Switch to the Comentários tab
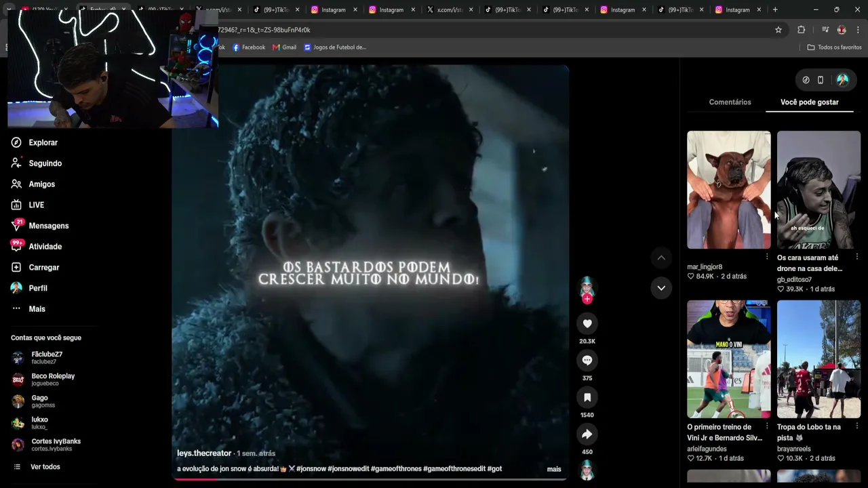Image resolution: width=868 pixels, height=488 pixels. pos(730,102)
